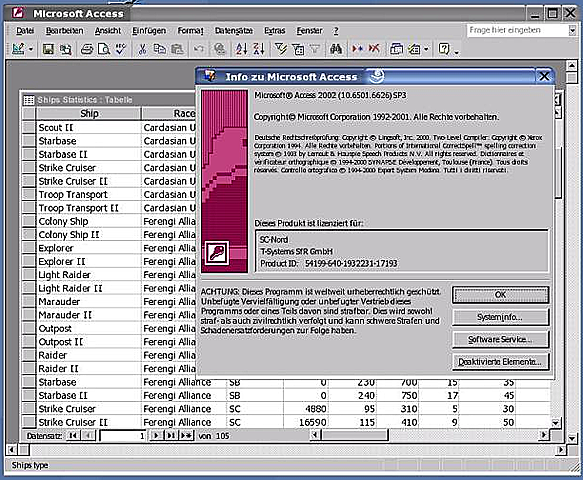Click the table's scroll right arrow

click(544, 435)
